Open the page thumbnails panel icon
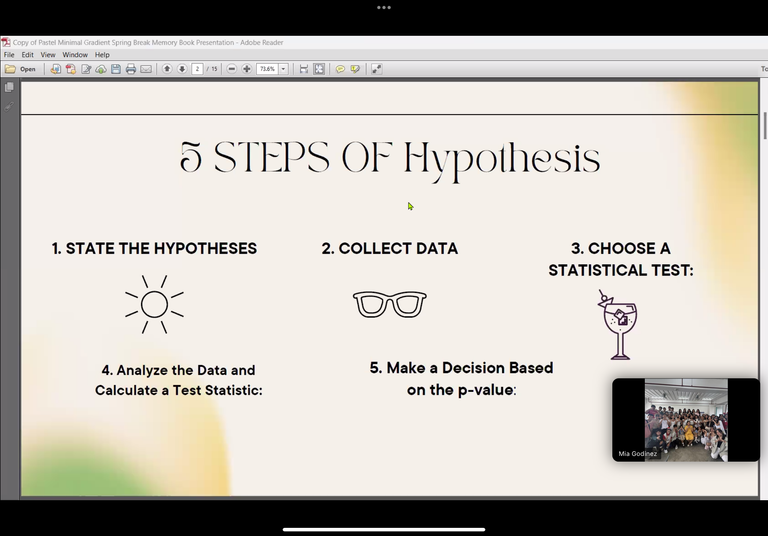Image resolution: width=768 pixels, height=536 pixels. [9, 87]
